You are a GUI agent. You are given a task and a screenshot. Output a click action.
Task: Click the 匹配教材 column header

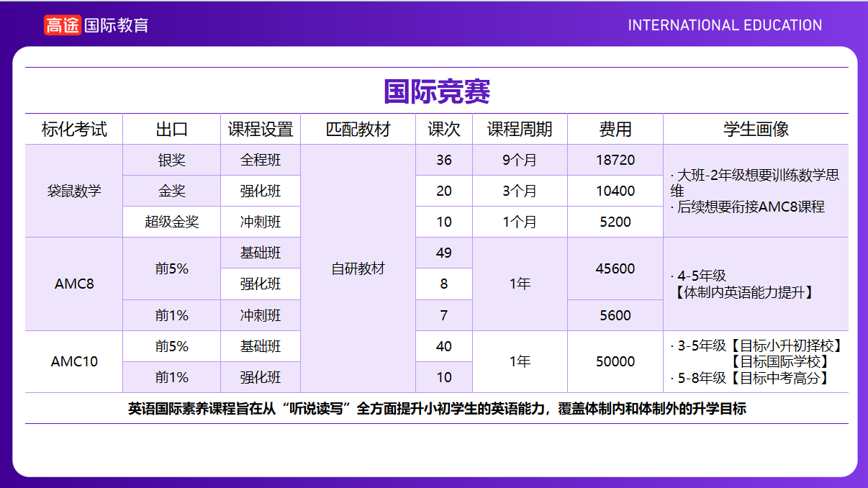click(x=358, y=130)
